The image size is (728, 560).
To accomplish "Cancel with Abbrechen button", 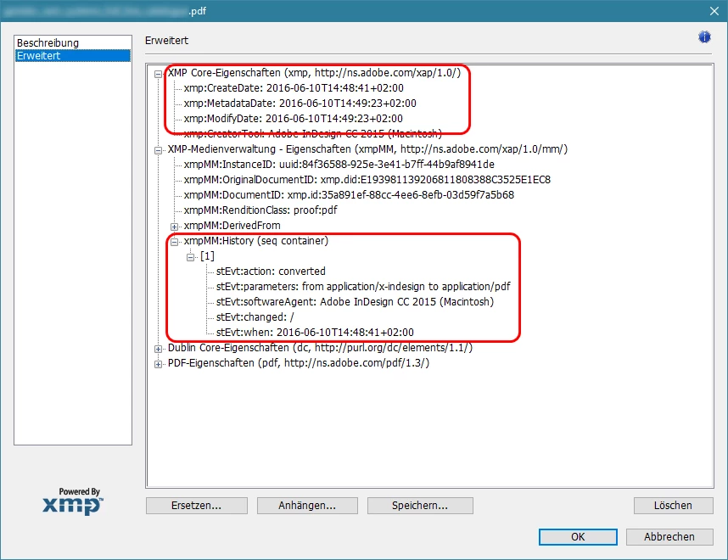I will [x=669, y=537].
